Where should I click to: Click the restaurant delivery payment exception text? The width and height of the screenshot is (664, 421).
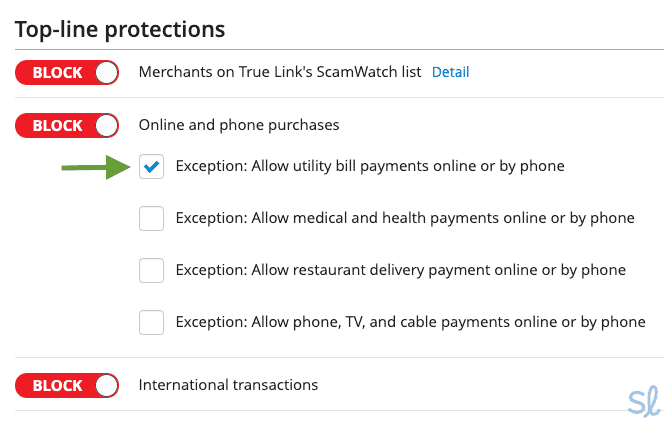(x=400, y=270)
